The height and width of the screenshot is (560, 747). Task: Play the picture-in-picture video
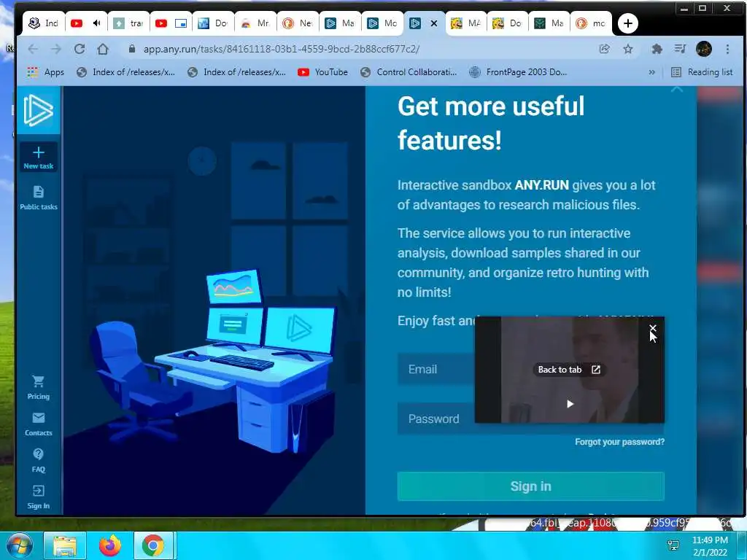pyautogui.click(x=570, y=404)
